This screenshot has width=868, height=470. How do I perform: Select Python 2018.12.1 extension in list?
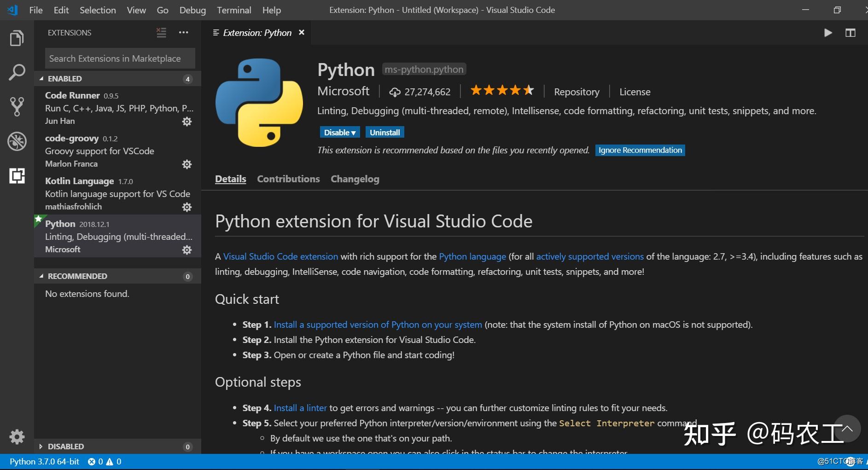pos(118,236)
